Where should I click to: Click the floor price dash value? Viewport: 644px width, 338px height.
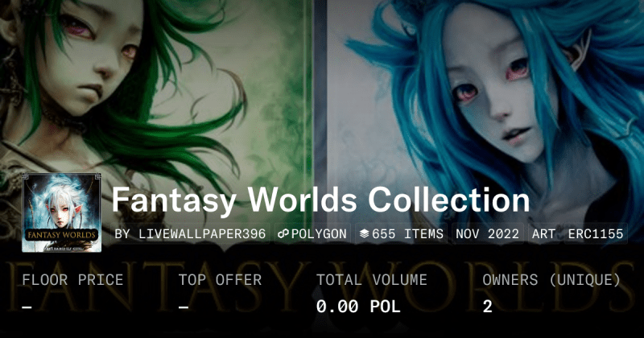tap(27, 307)
